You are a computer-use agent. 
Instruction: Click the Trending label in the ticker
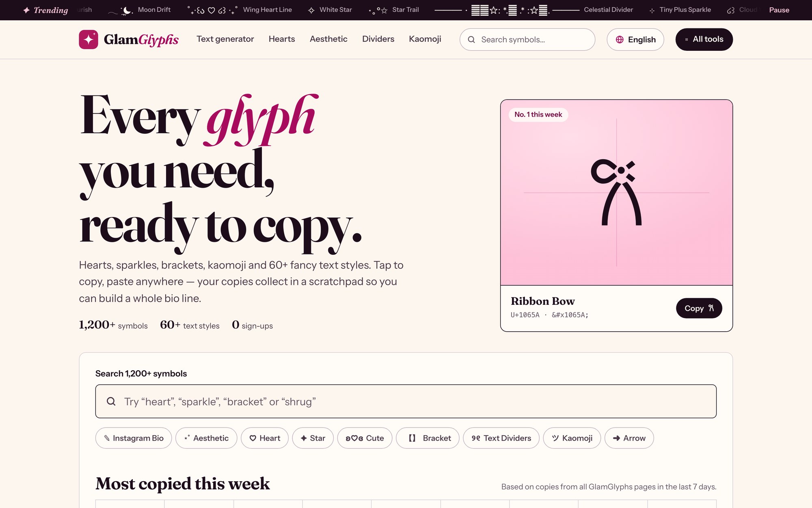coord(45,10)
